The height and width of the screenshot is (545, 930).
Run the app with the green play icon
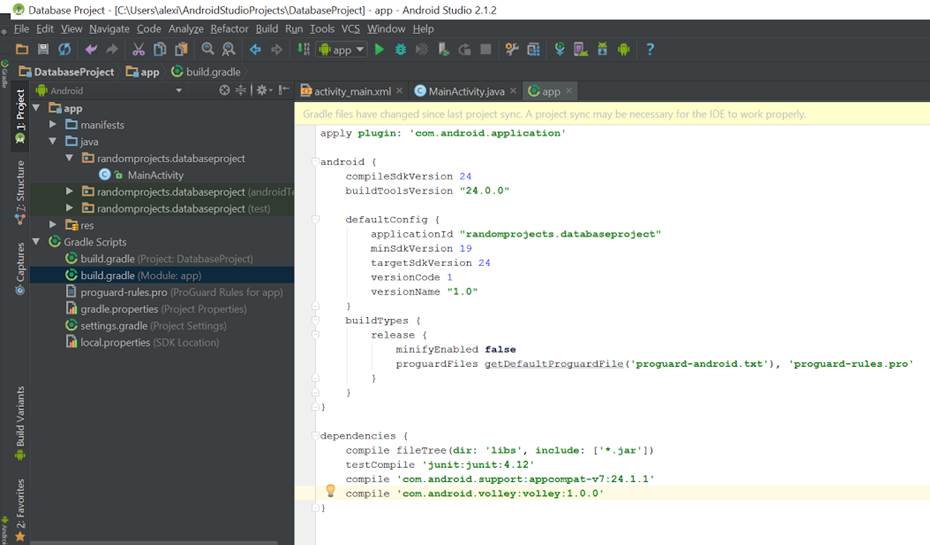pyautogui.click(x=380, y=49)
